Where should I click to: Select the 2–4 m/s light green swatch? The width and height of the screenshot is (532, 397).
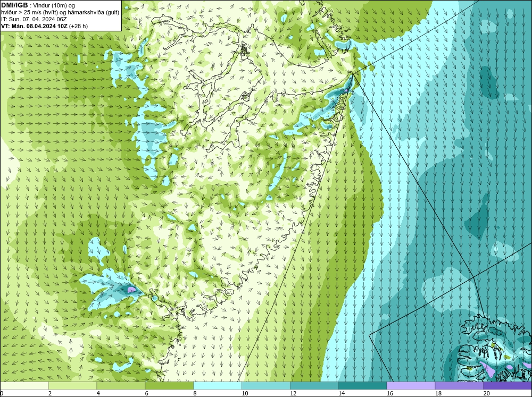pyautogui.click(x=72, y=386)
